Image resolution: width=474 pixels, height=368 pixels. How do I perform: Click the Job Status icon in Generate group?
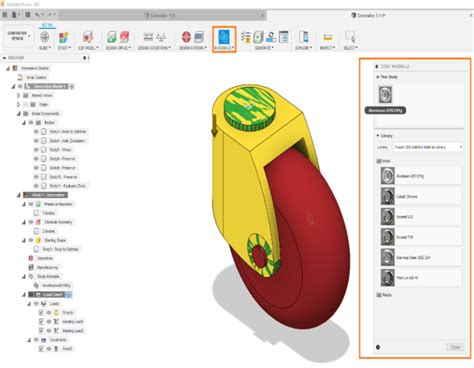[x=283, y=37]
